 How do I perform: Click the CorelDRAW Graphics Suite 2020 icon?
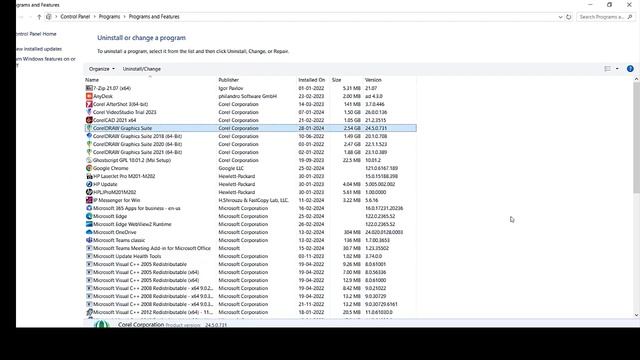tap(89, 144)
